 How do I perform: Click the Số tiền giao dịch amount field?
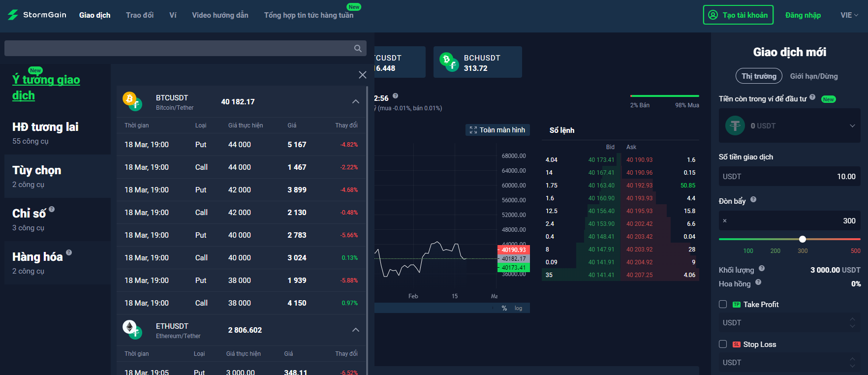pyautogui.click(x=790, y=176)
